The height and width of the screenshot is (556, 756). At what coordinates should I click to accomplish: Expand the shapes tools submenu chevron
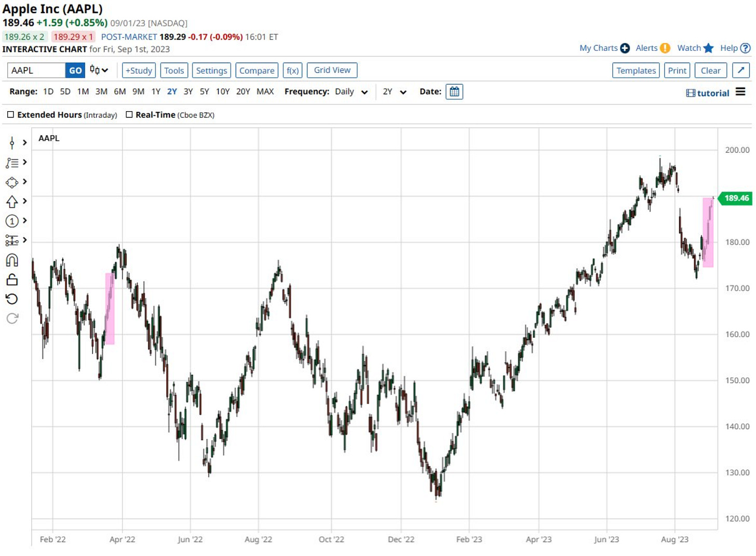pyautogui.click(x=25, y=182)
